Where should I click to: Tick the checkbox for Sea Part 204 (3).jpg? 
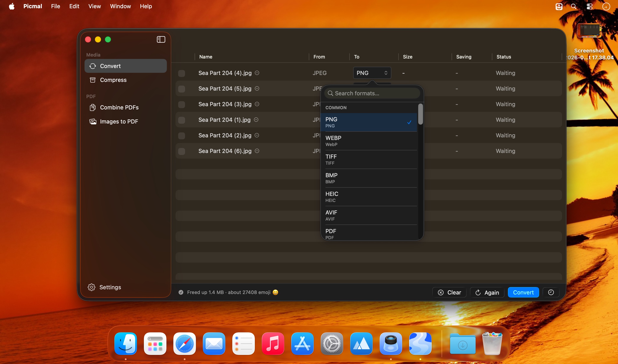(181, 104)
